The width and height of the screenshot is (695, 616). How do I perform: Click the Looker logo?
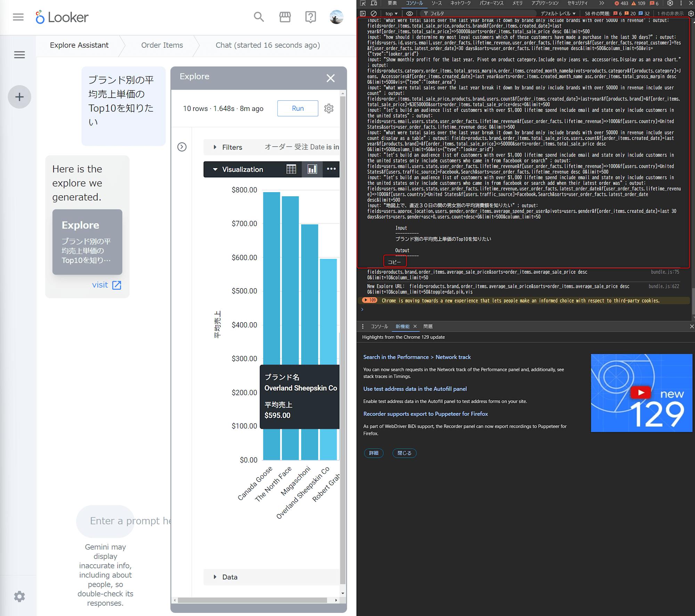[62, 17]
